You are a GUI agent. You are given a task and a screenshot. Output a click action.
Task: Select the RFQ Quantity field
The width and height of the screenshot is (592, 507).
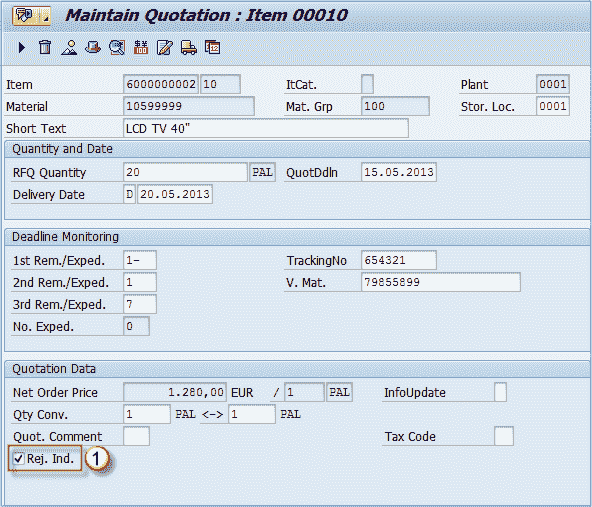[x=185, y=172]
